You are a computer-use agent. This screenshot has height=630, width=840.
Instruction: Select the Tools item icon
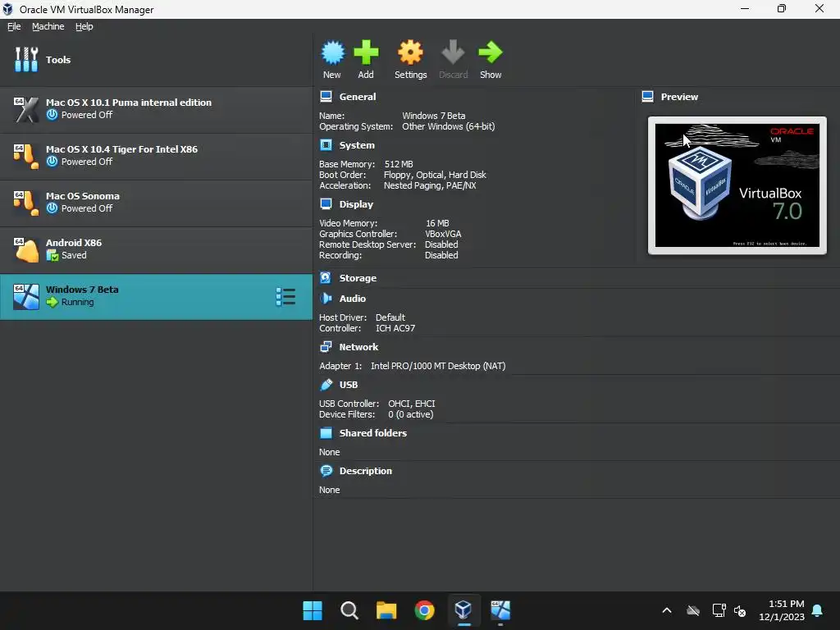(x=25, y=59)
